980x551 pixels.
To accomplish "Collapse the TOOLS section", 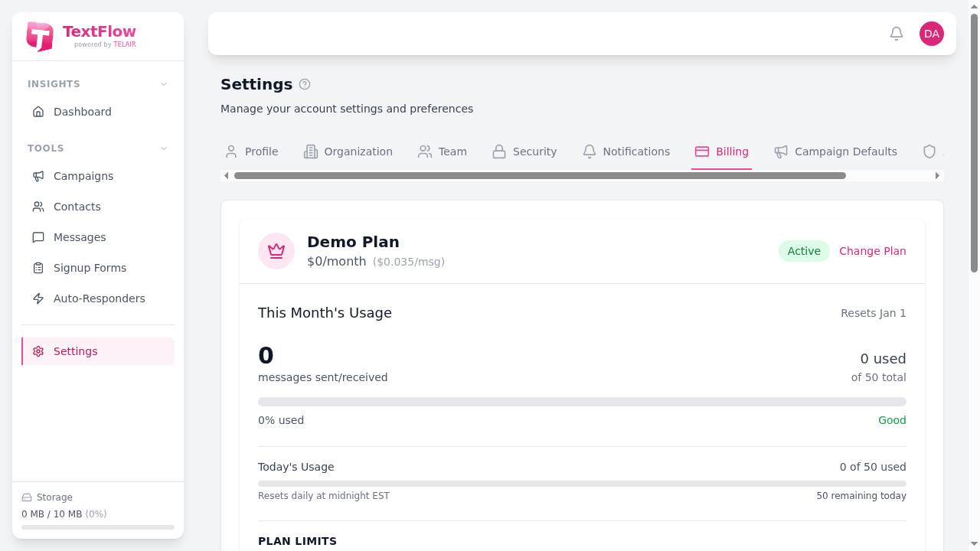I will 163,148.
